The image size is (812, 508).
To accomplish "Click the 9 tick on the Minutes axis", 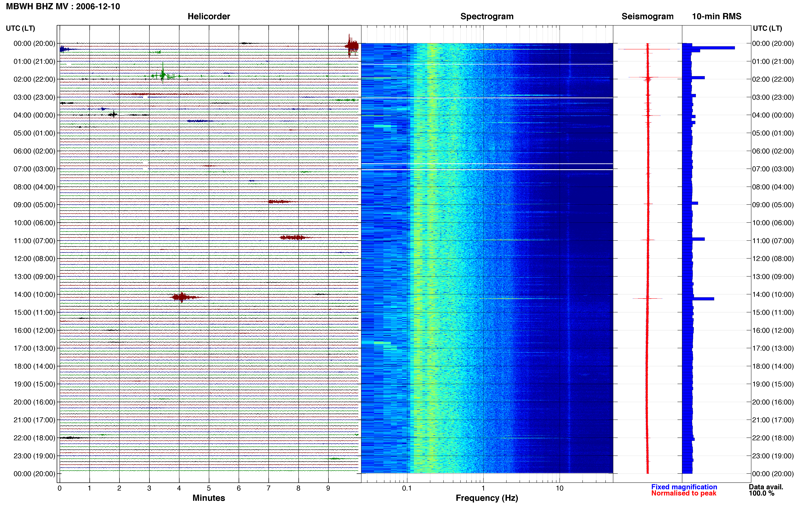I will [328, 488].
